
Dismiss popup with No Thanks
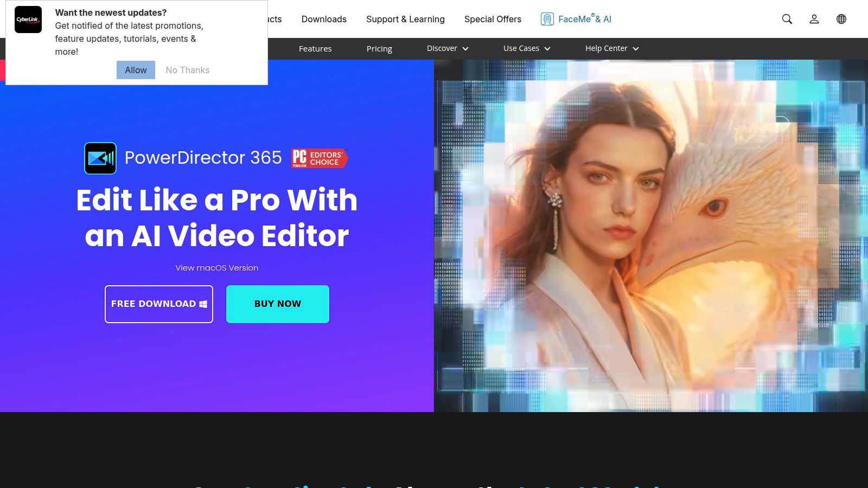[187, 70]
